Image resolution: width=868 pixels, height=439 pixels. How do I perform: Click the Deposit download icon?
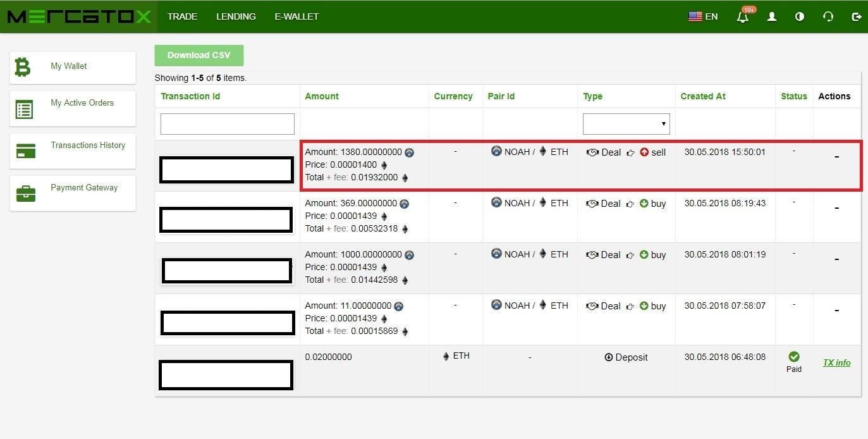tap(609, 357)
